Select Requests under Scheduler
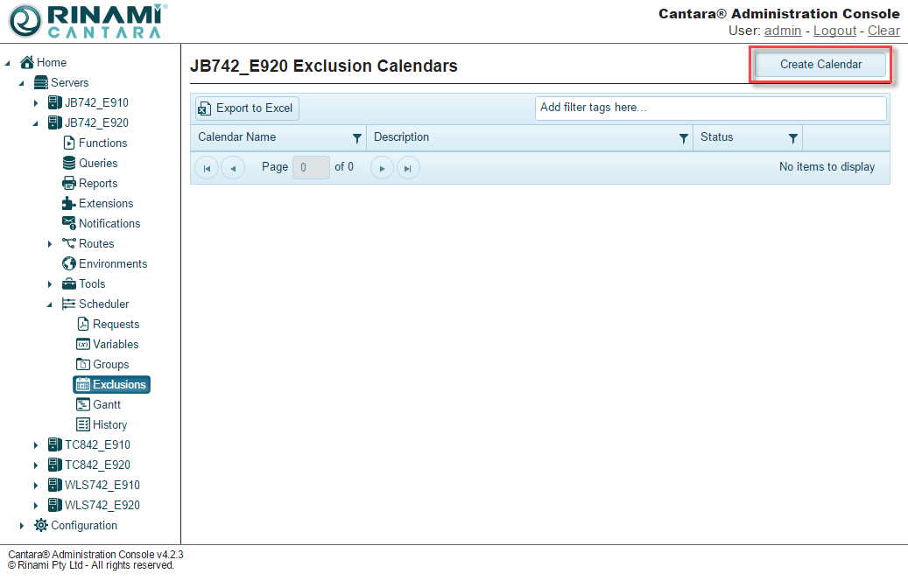The image size is (908, 588). coord(116,324)
